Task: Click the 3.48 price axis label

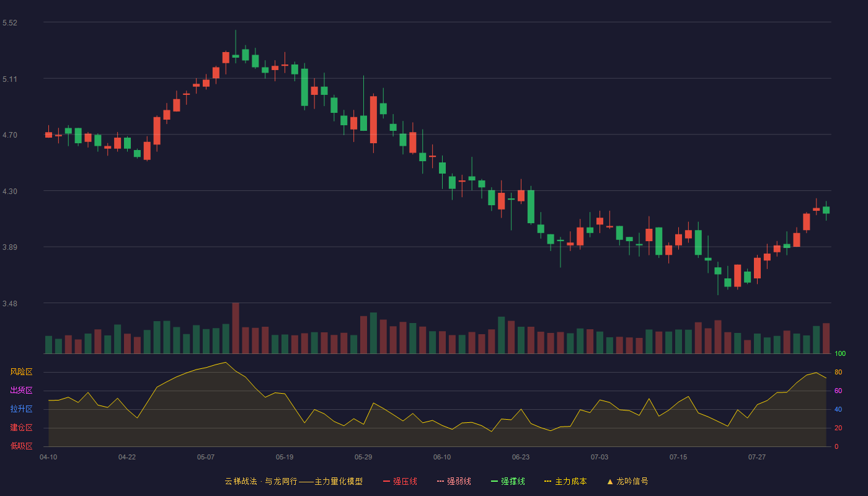Action: point(10,304)
